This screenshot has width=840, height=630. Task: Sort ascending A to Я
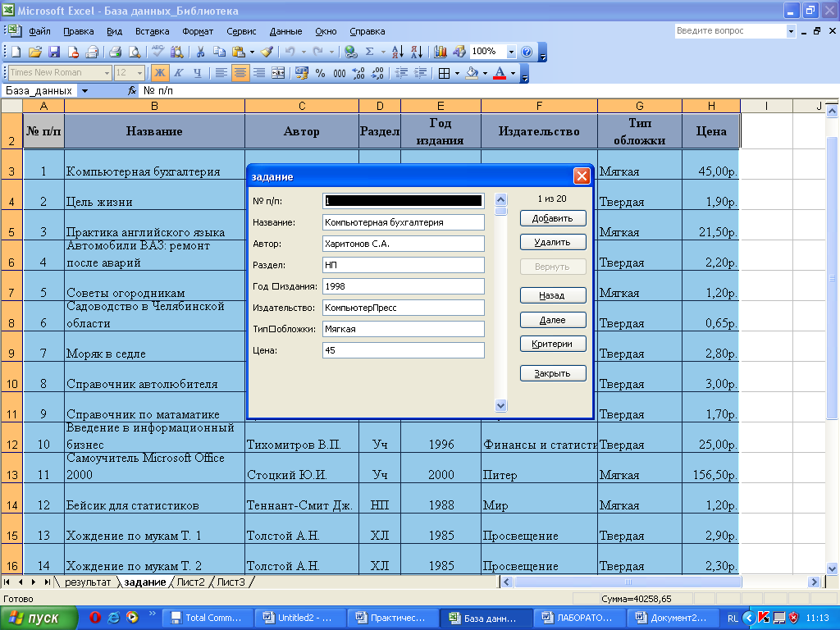point(398,52)
